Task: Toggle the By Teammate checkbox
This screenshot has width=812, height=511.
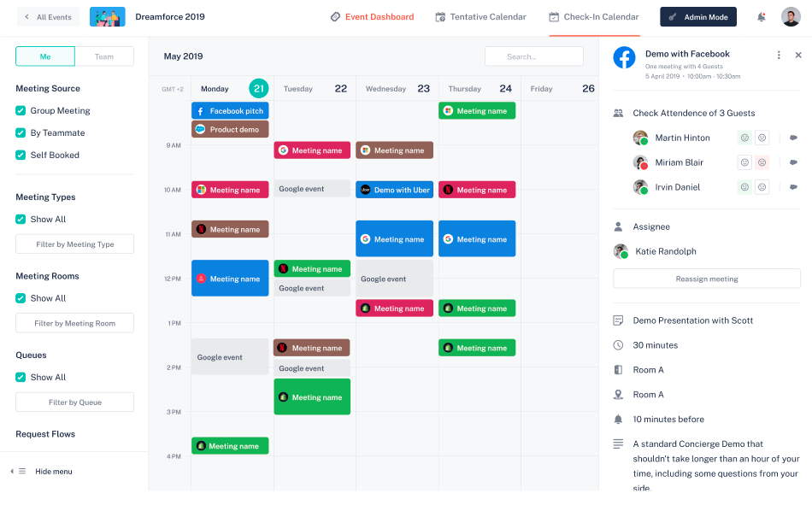Action: pos(21,132)
